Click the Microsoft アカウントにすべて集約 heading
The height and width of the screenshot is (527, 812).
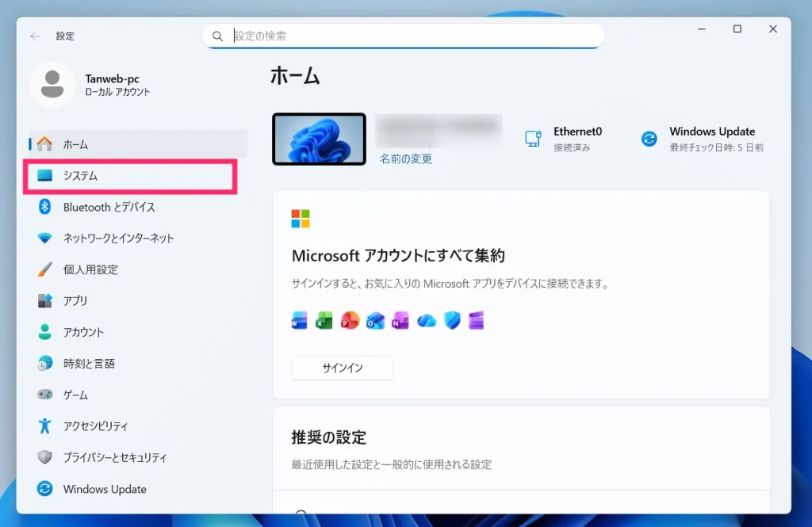(398, 255)
